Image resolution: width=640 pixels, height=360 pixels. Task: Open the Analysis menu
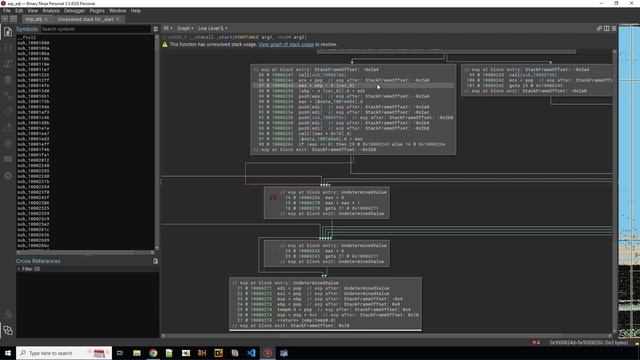tap(51, 11)
